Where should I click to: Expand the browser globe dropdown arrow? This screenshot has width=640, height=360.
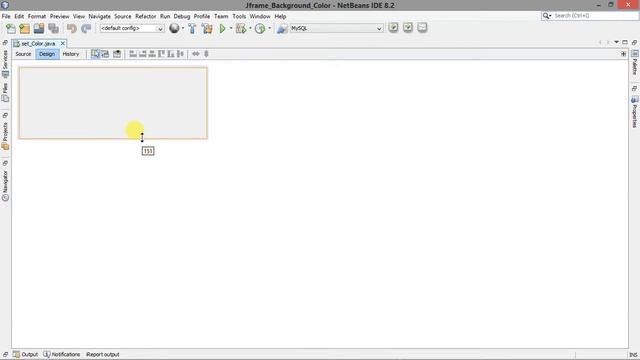[x=182, y=28]
